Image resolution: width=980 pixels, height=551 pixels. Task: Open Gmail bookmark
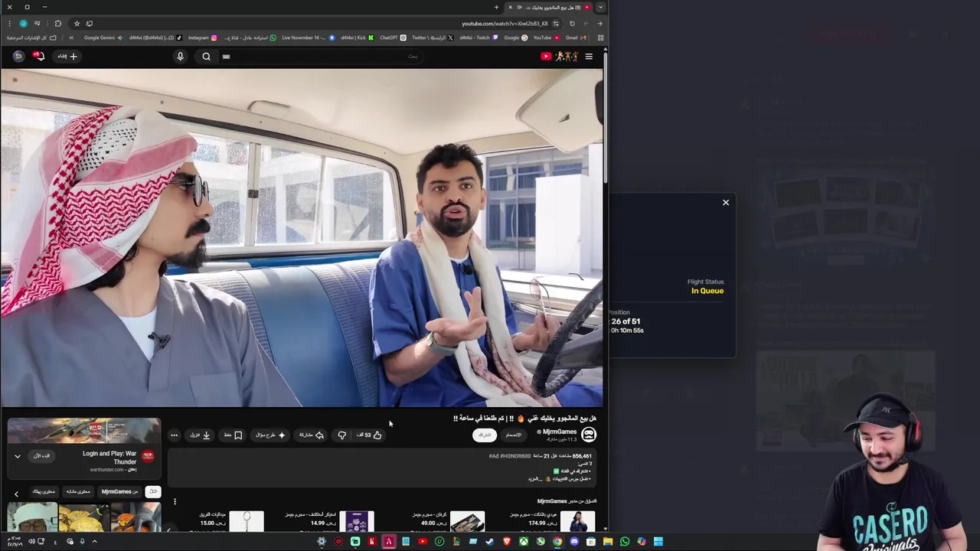pyautogui.click(x=575, y=37)
